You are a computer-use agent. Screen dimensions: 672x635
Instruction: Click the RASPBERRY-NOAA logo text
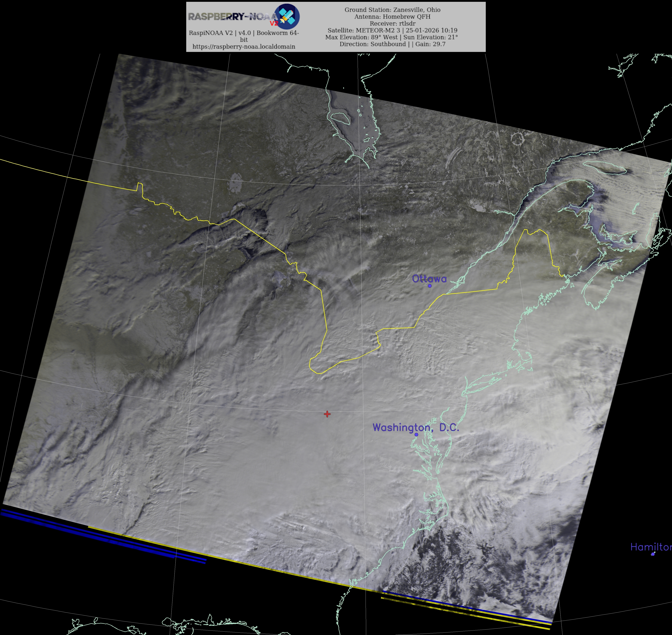232,17
